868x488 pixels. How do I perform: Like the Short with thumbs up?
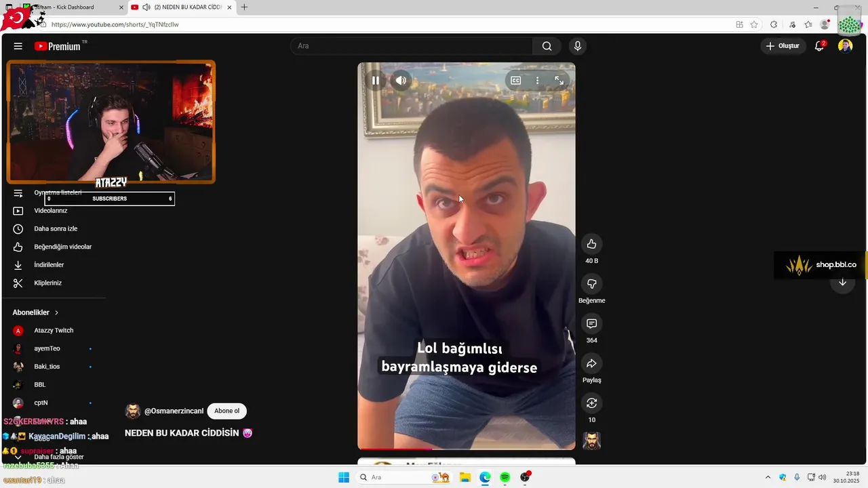click(591, 244)
